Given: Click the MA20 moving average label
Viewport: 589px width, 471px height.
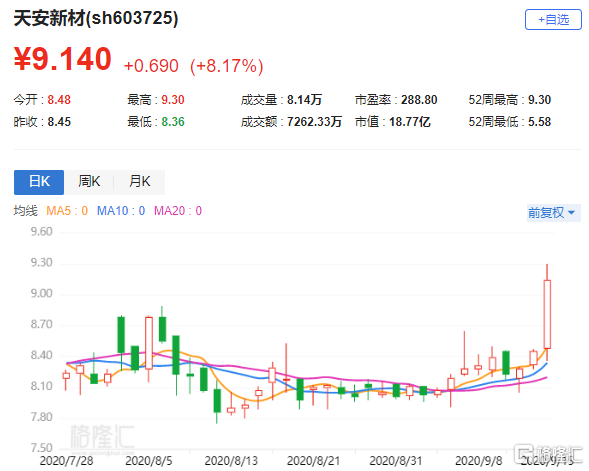Looking at the screenshot, I should point(178,211).
